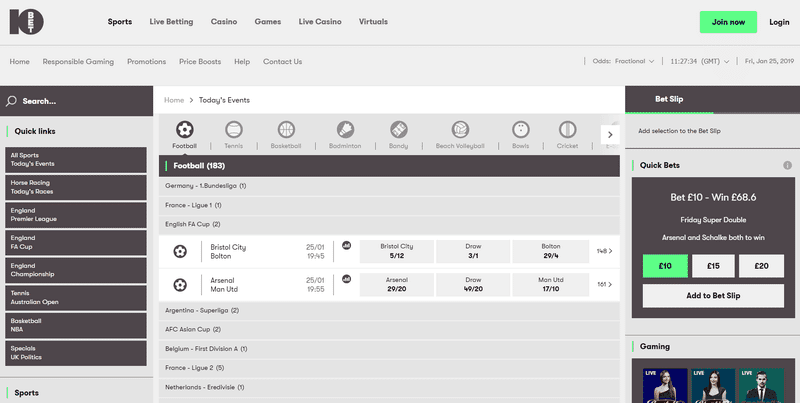
Task: Select the Football sport icon
Action: pyautogui.click(x=184, y=131)
